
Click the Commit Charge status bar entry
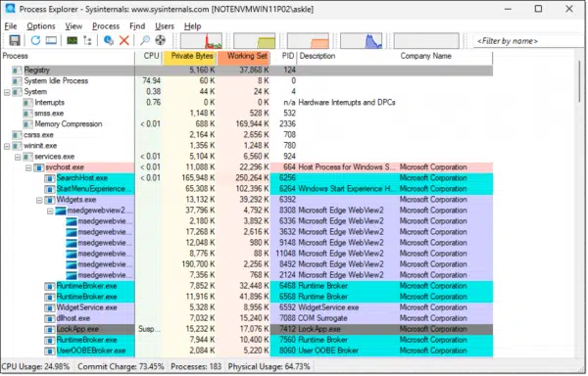[121, 367]
